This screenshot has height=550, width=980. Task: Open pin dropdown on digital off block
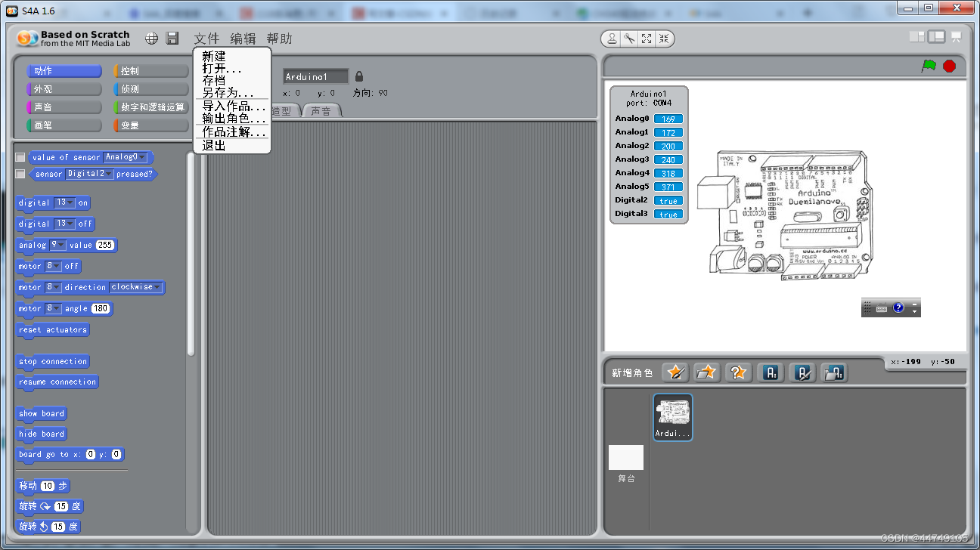(x=64, y=224)
